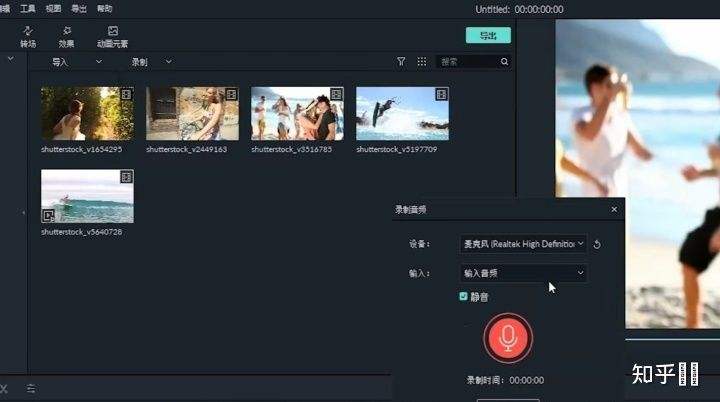Viewport: 720px width, 402px height.
Task: Click the timeline settings sliders icon
Action: pos(31,389)
